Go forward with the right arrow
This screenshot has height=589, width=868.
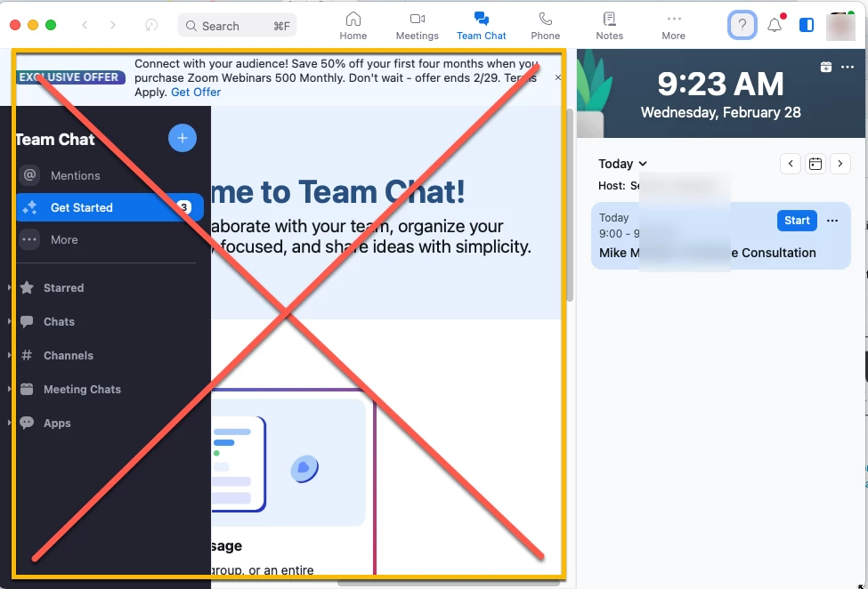pos(113,25)
